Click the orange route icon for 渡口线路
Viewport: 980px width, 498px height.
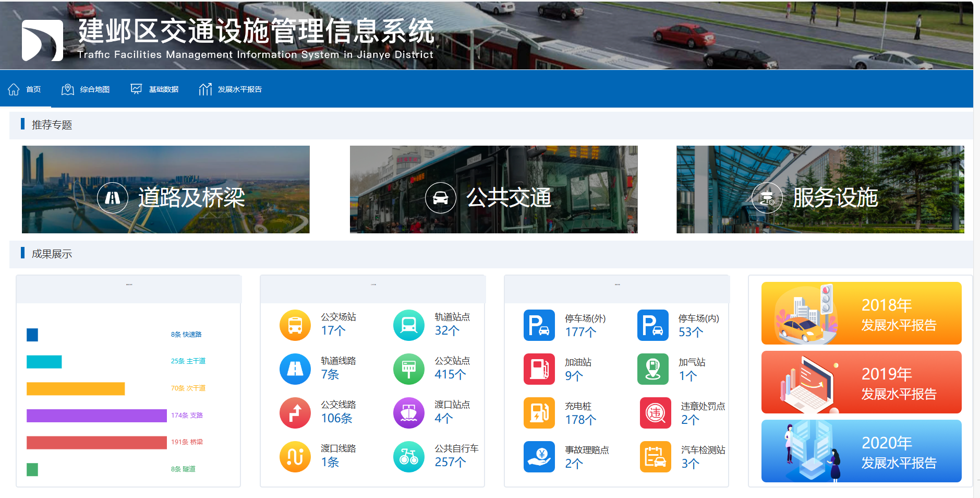pyautogui.click(x=295, y=457)
